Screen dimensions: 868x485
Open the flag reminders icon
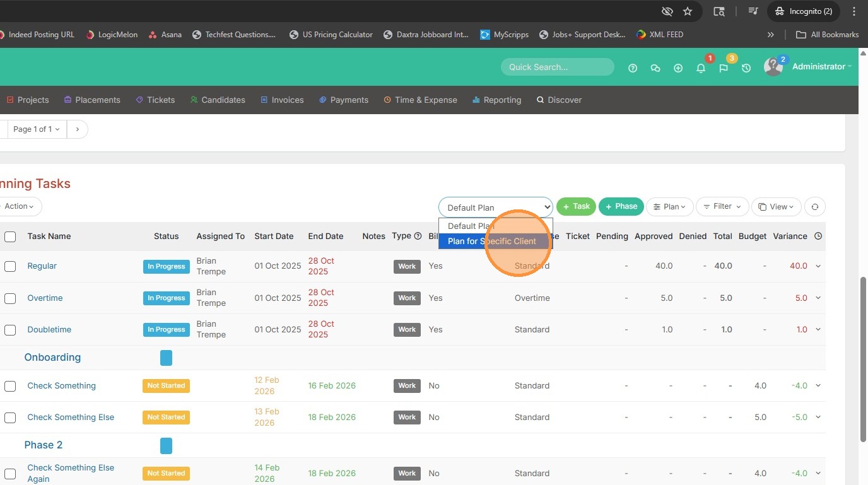(724, 68)
